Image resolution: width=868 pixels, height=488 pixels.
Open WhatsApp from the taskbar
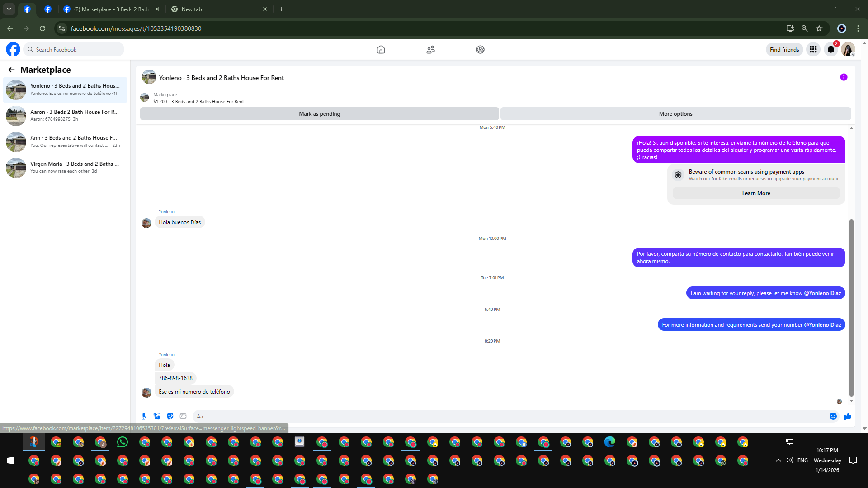click(123, 442)
